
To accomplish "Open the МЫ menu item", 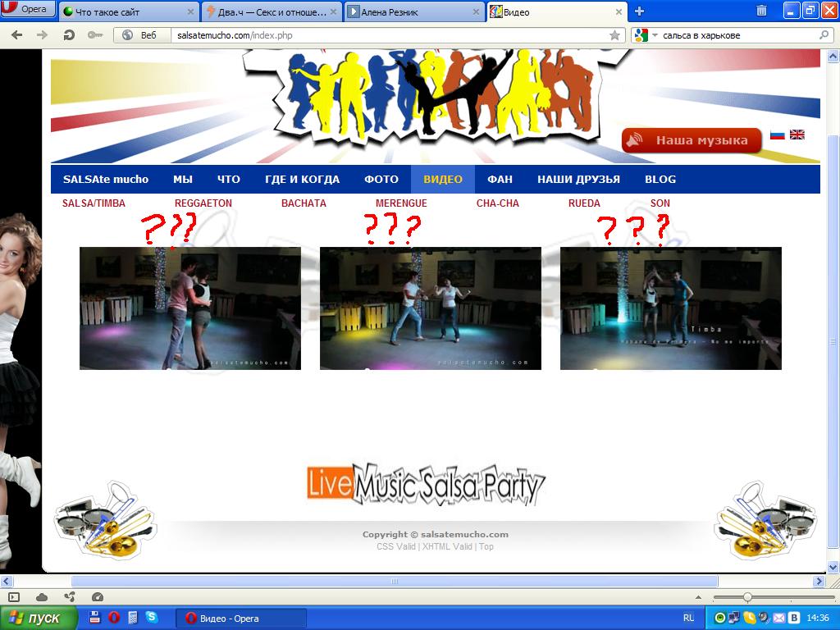I will tap(183, 180).
